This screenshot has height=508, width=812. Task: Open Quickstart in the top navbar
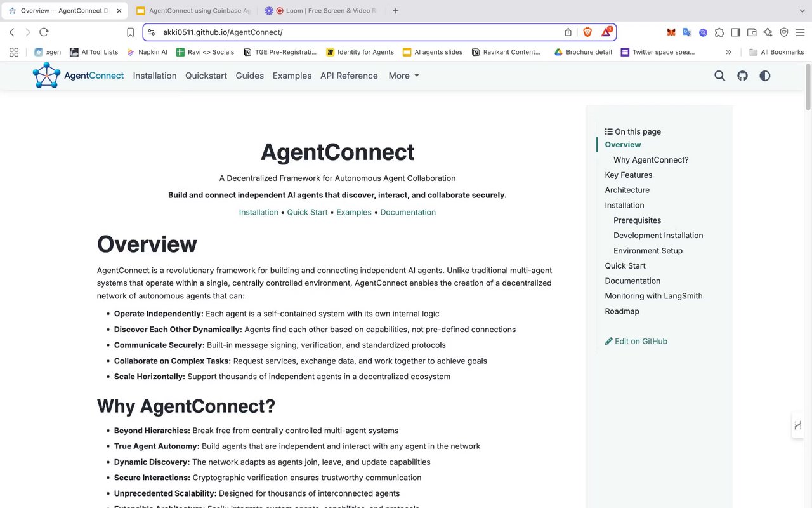coord(206,76)
